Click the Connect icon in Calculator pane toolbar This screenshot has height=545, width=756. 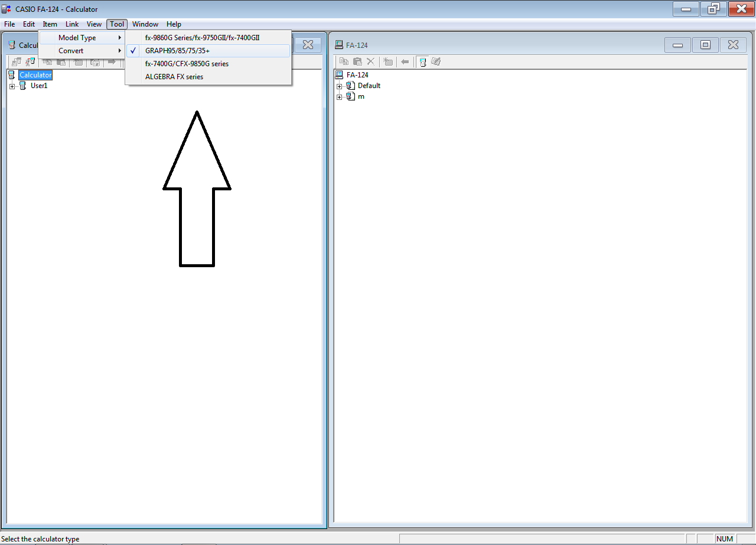pos(17,61)
